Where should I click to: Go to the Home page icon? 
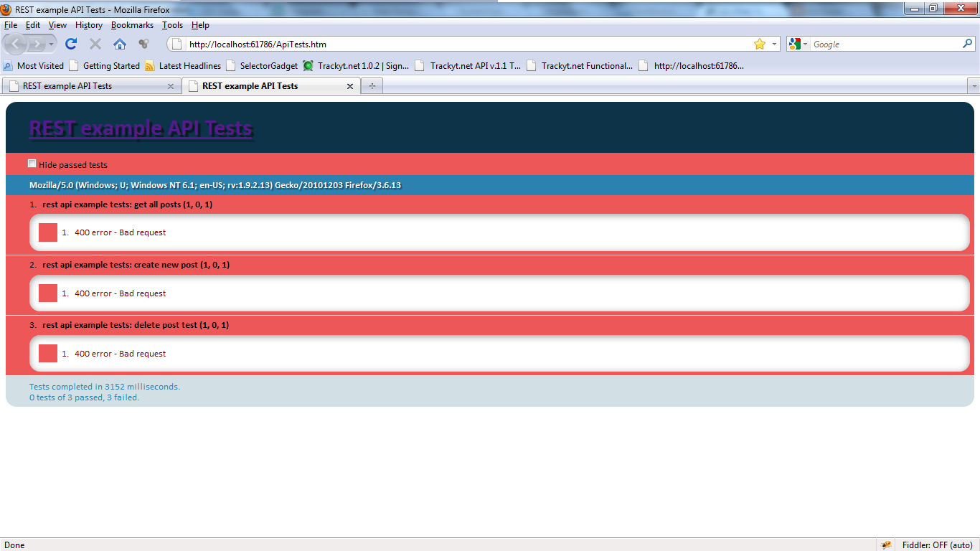point(120,44)
